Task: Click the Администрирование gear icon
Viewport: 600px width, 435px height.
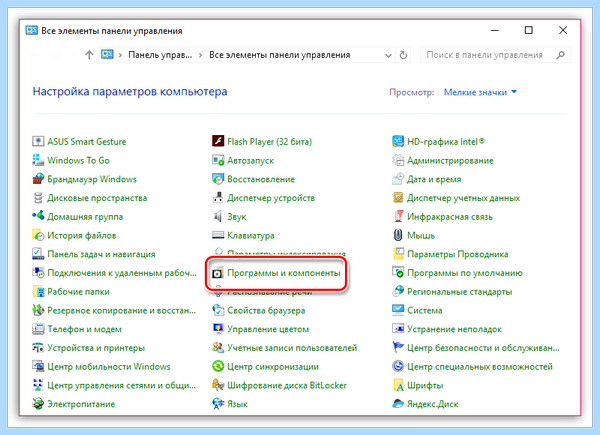Action: pyautogui.click(x=398, y=160)
